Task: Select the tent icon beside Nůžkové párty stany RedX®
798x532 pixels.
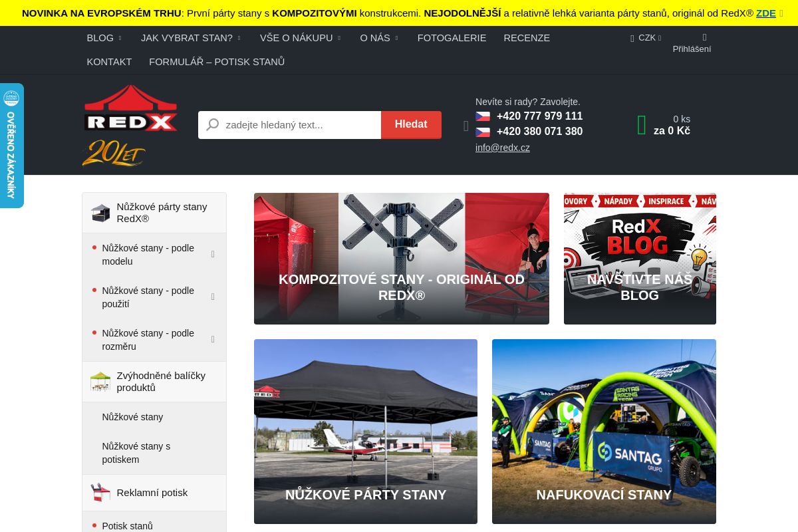Action: tap(100, 212)
